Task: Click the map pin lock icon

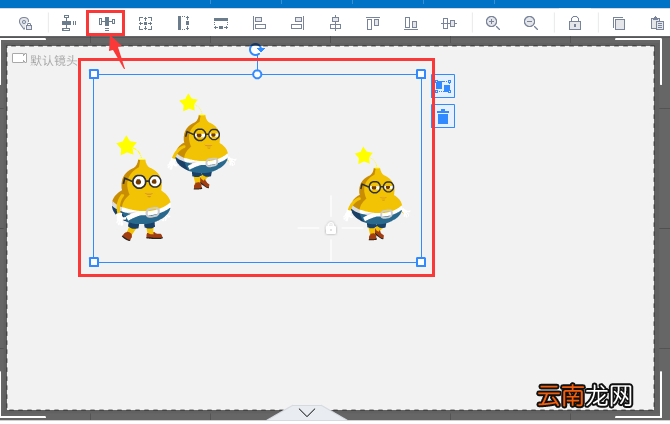Action: pos(26,23)
